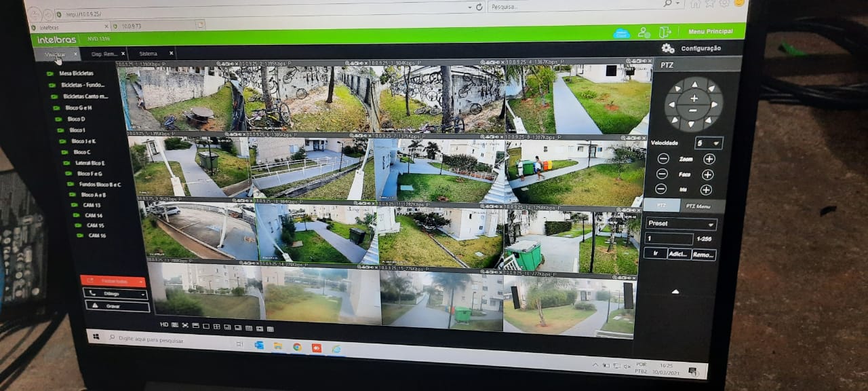Screen dimensions: 868x391
Task: Toggle the Mesa Bicicletas camera channel
Action: click(x=50, y=73)
